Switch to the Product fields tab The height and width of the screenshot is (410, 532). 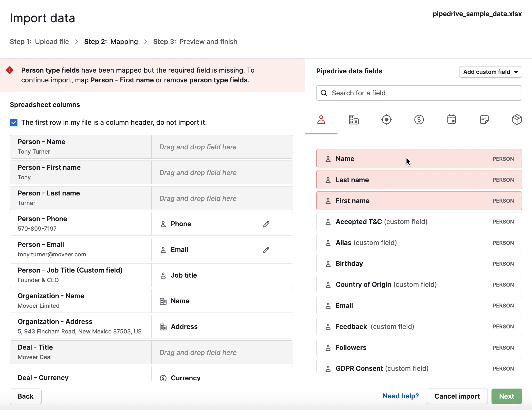click(517, 120)
